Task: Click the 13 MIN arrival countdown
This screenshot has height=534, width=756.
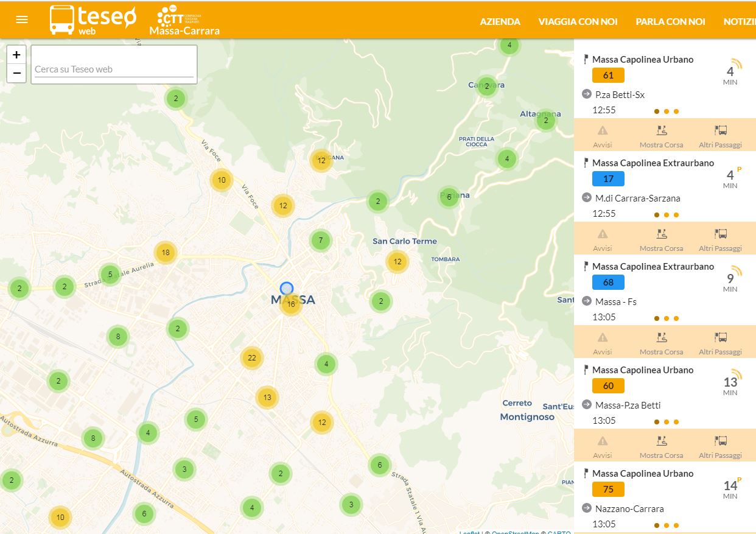Action: (x=730, y=385)
